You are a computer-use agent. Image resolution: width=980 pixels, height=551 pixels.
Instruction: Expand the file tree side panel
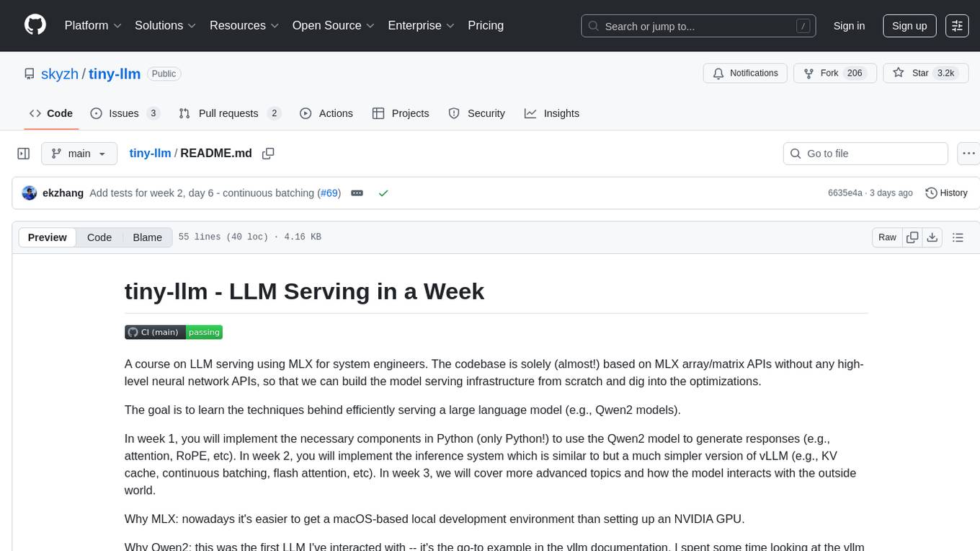[24, 154]
